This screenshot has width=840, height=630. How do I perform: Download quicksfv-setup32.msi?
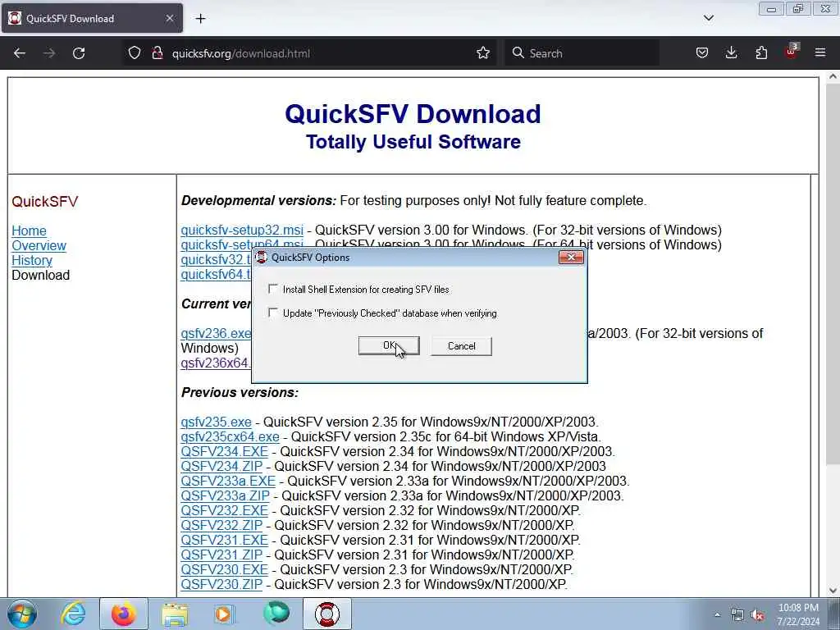pyautogui.click(x=242, y=230)
